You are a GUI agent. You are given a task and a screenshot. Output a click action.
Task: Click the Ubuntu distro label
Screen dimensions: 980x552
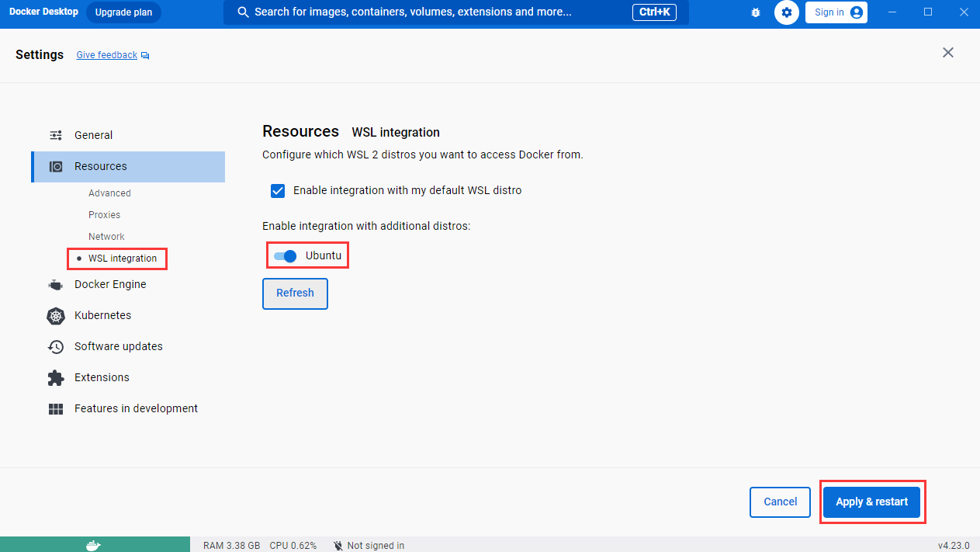(324, 255)
